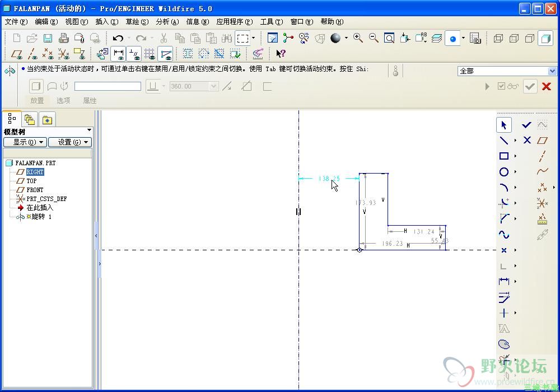Toggle display of sketch dimensions
The height and width of the screenshot is (392, 560).
118,54
